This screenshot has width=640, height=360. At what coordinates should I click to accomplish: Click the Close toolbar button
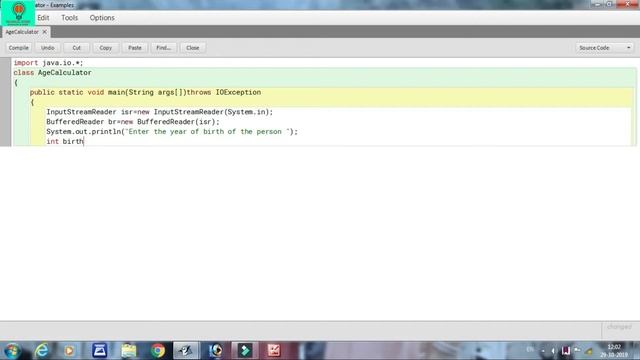pyautogui.click(x=193, y=48)
